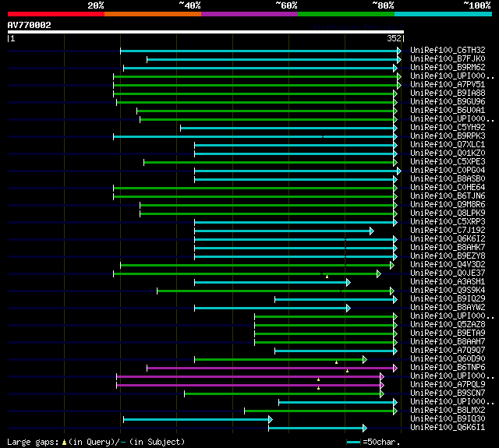The height and width of the screenshot is (448, 499).
Task: Select the UniRef100_B9IQ30 label
Action: pyautogui.click(x=448, y=419)
